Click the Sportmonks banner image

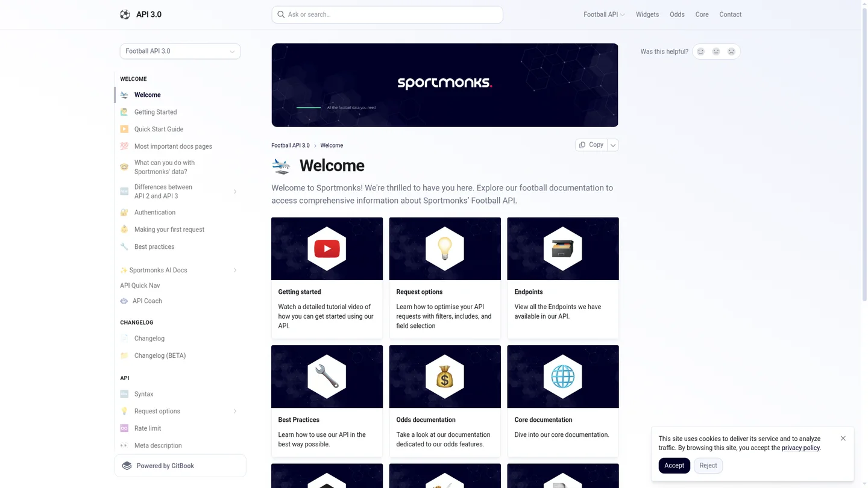(x=445, y=85)
